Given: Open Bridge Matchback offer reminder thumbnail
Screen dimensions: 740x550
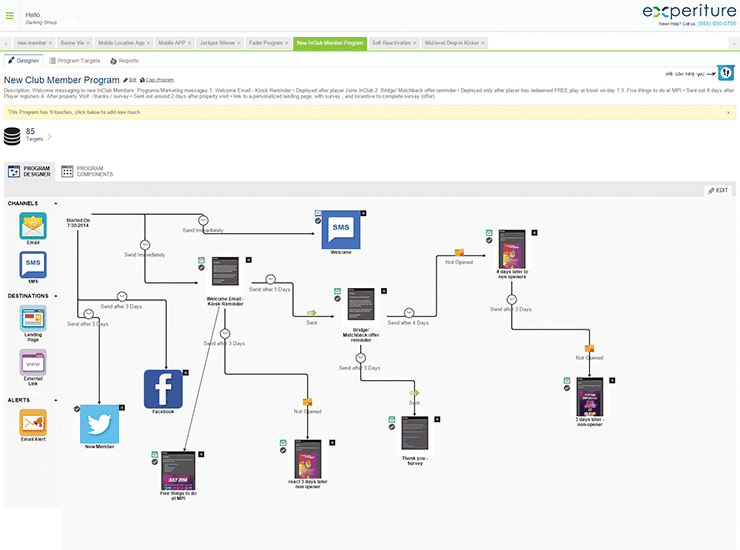Looking at the screenshot, I should 361,305.
